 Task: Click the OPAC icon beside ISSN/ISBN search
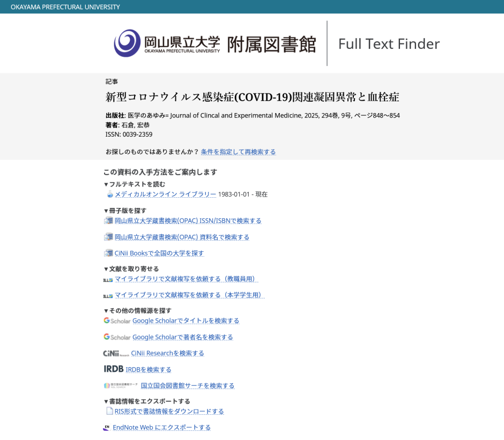(x=108, y=221)
